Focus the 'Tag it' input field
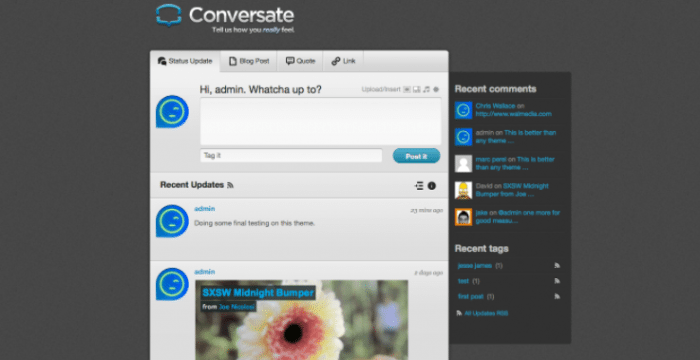Viewport: 700px width, 360px height. click(291, 155)
